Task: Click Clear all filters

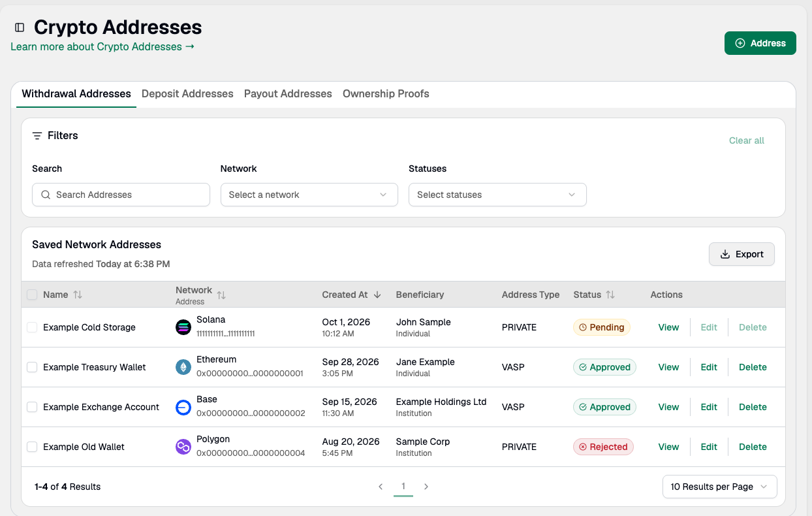Action: click(747, 140)
